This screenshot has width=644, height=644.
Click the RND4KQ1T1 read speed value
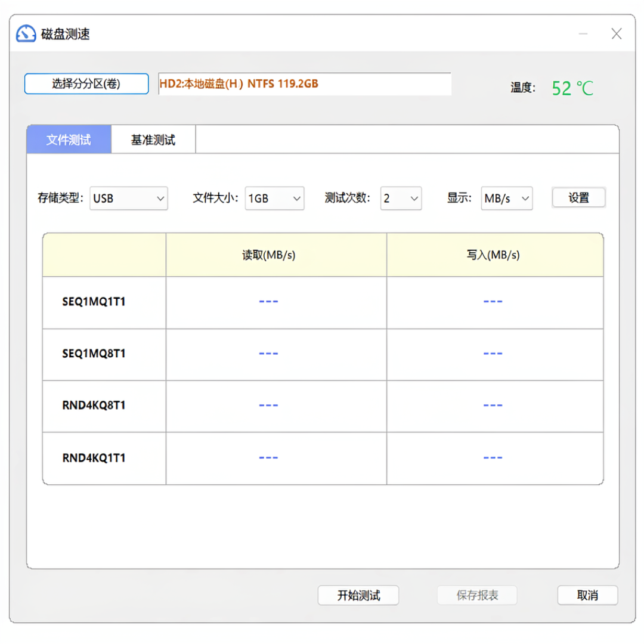coord(268,457)
